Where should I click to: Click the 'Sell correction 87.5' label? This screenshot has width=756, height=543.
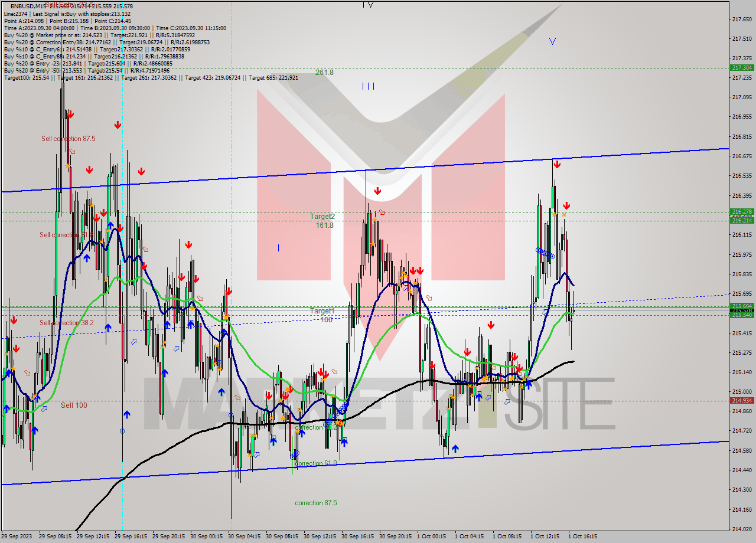[x=69, y=139]
